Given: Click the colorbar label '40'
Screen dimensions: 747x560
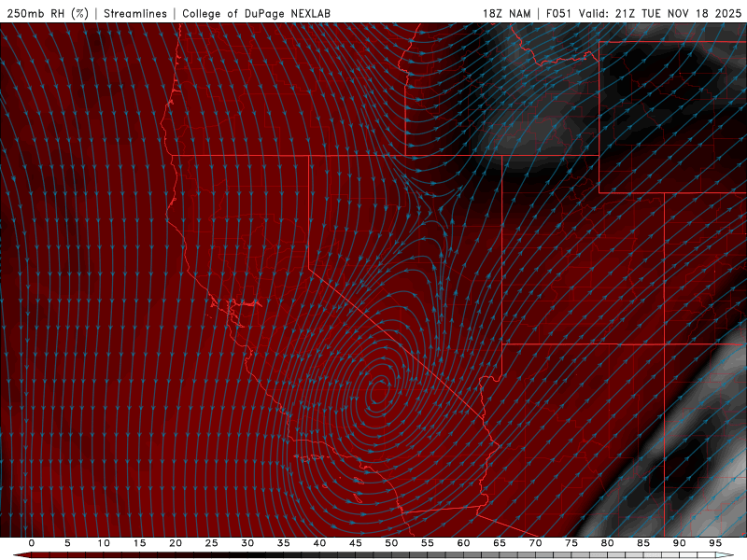Looking at the screenshot, I should click(x=319, y=543).
